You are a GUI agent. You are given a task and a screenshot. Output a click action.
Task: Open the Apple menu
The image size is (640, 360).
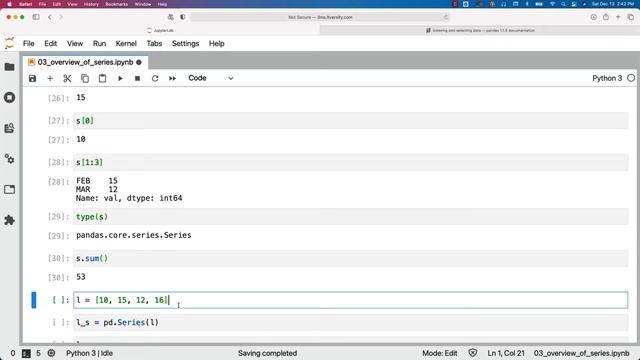(x=10, y=4)
